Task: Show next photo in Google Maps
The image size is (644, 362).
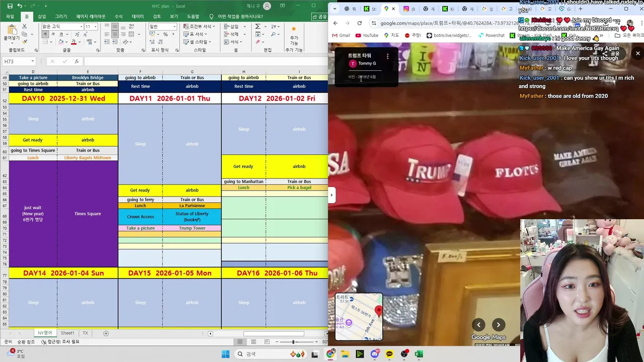Action: (498, 325)
